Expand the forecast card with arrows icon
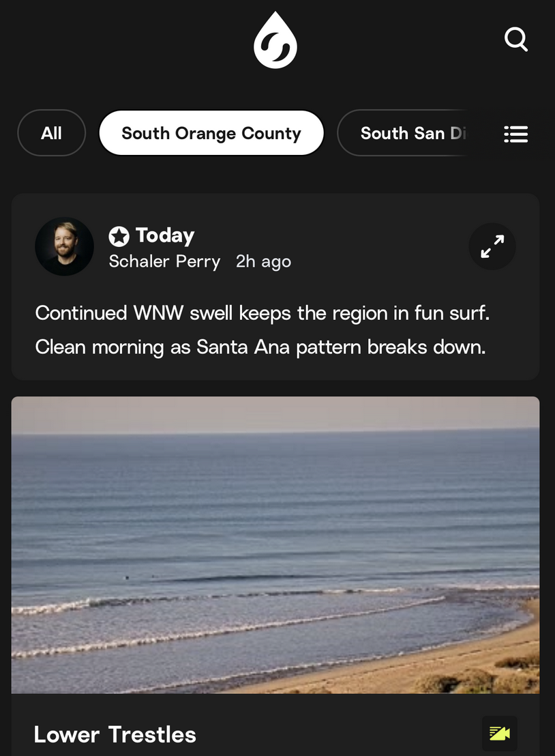The height and width of the screenshot is (756, 555). [492, 246]
